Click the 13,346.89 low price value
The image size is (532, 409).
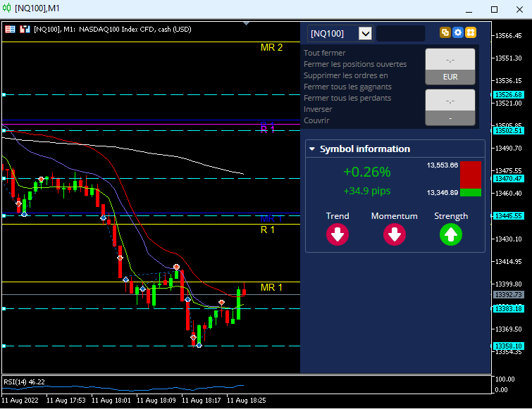click(442, 192)
